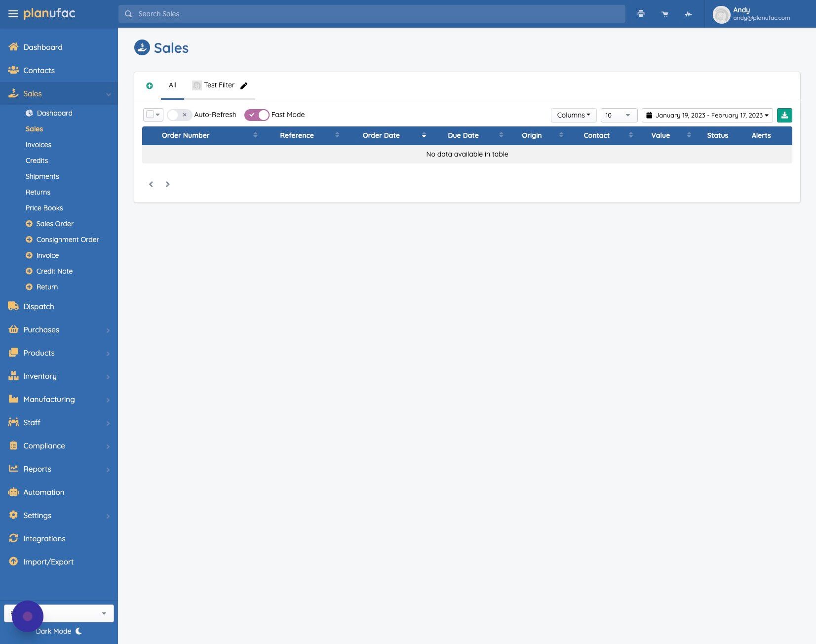
Task: Go to previous page arrow
Action: 151,184
